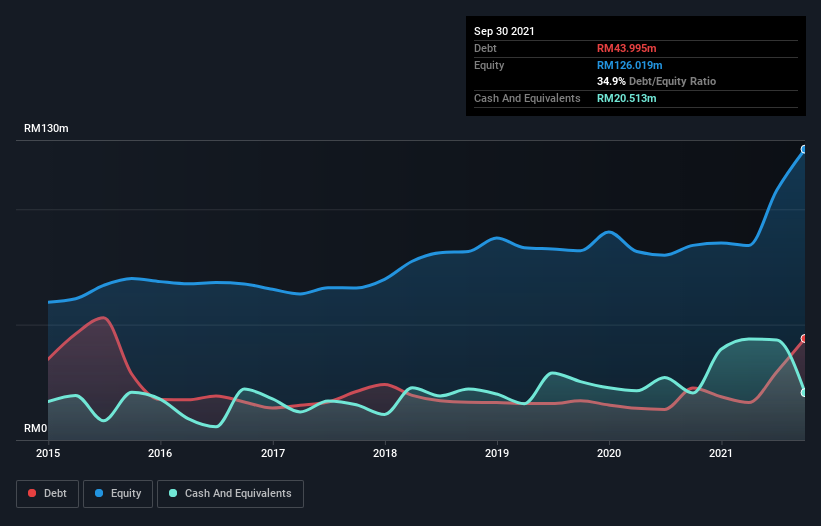Screen dimensions: 821x526
Task: Click Cash And Equivalents label in tooltip
Action: coord(527,98)
